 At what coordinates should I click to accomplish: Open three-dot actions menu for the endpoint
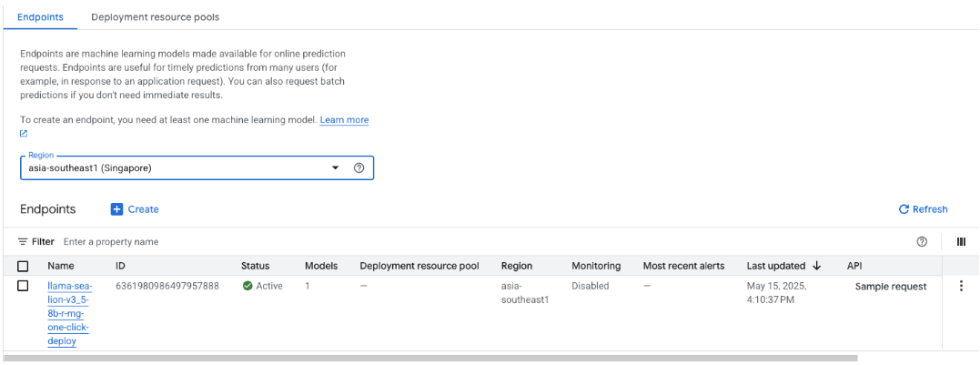click(961, 286)
